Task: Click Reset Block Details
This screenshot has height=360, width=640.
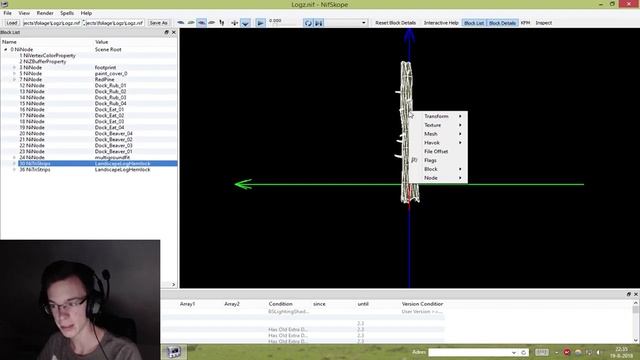Action: coord(396,23)
